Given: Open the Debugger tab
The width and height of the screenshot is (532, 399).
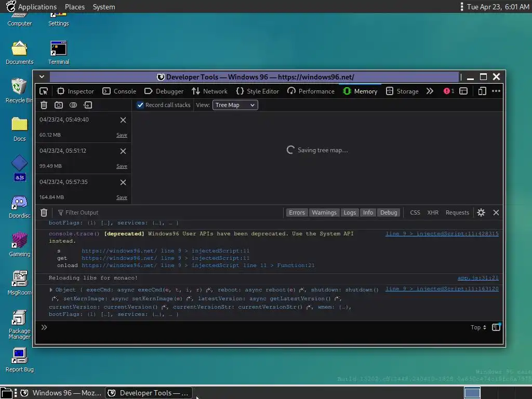Looking at the screenshot, I should tap(164, 91).
